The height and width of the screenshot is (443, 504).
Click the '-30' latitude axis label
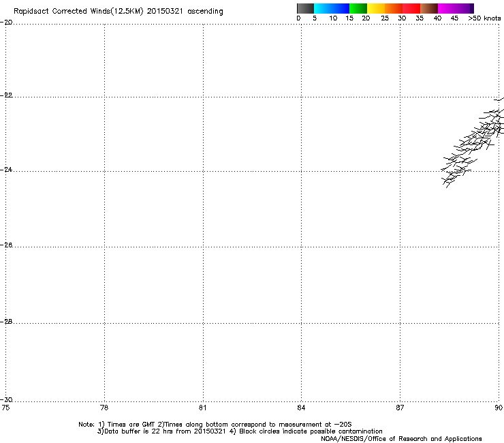coord(6,399)
